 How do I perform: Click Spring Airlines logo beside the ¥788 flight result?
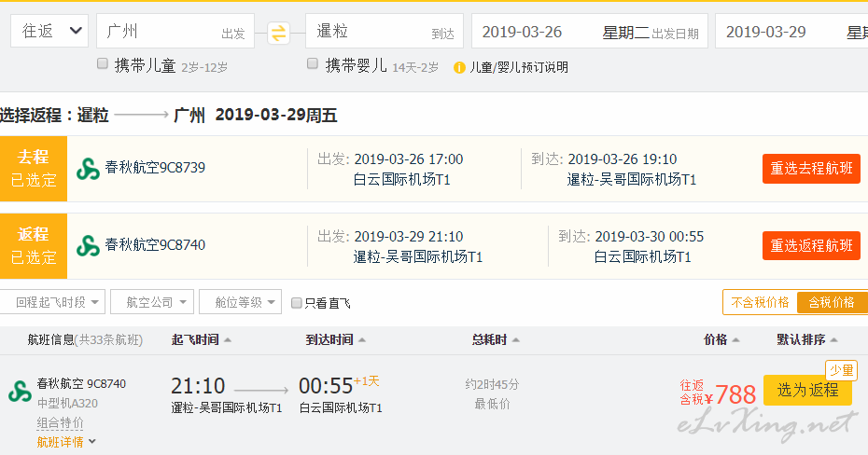(20, 392)
